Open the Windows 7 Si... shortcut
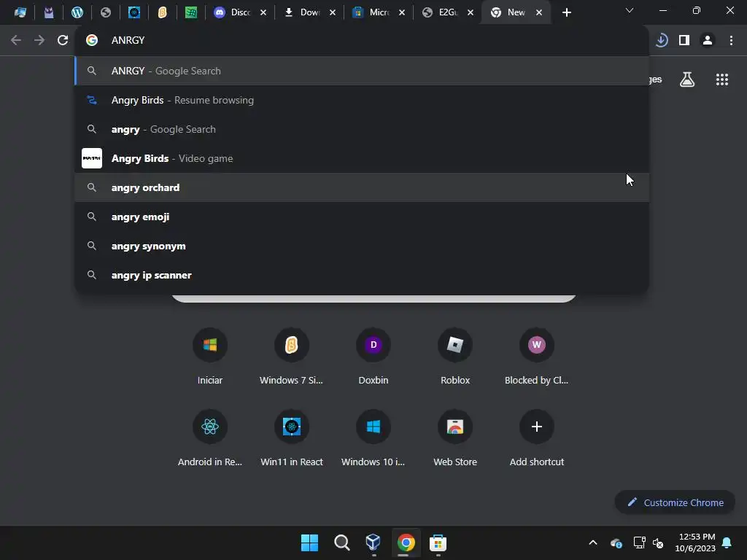747x560 pixels. click(292, 356)
